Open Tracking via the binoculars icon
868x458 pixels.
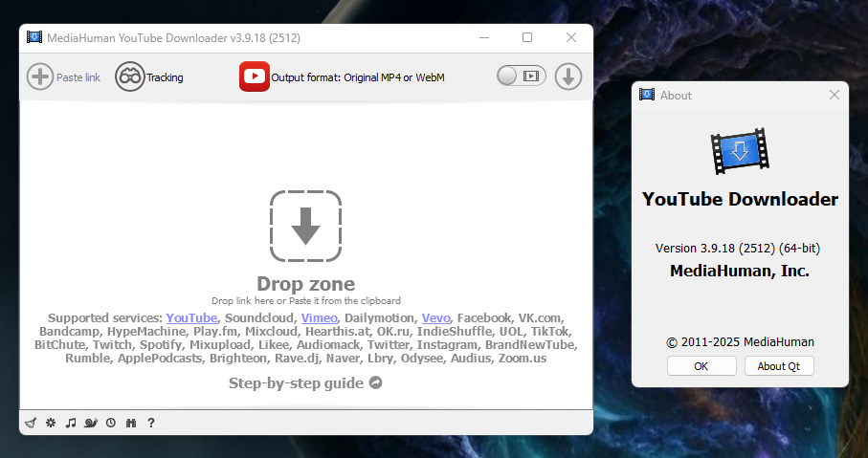(130, 76)
